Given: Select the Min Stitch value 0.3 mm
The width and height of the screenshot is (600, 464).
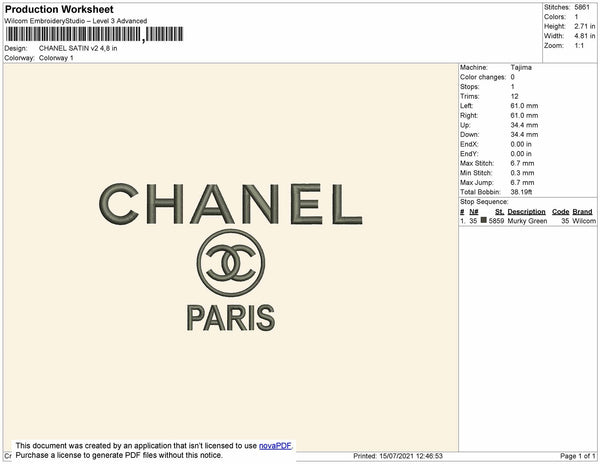Looking at the screenshot, I should 522,173.
